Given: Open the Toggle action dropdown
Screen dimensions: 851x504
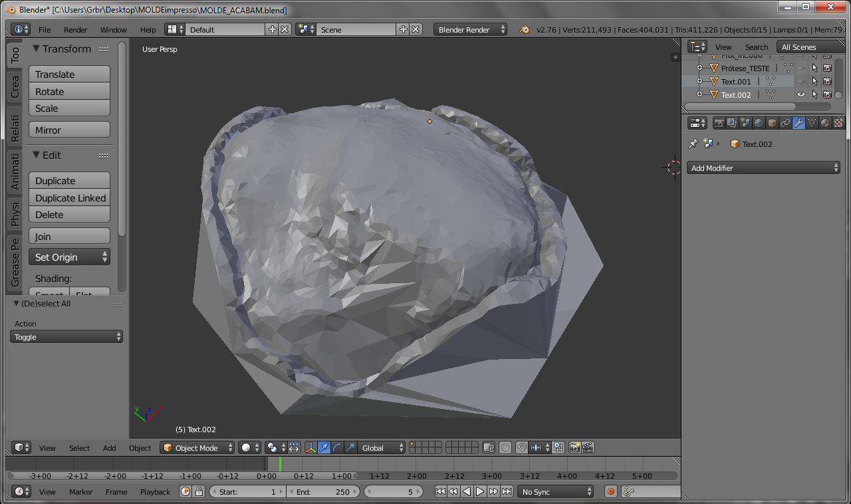Looking at the screenshot, I should coord(66,336).
